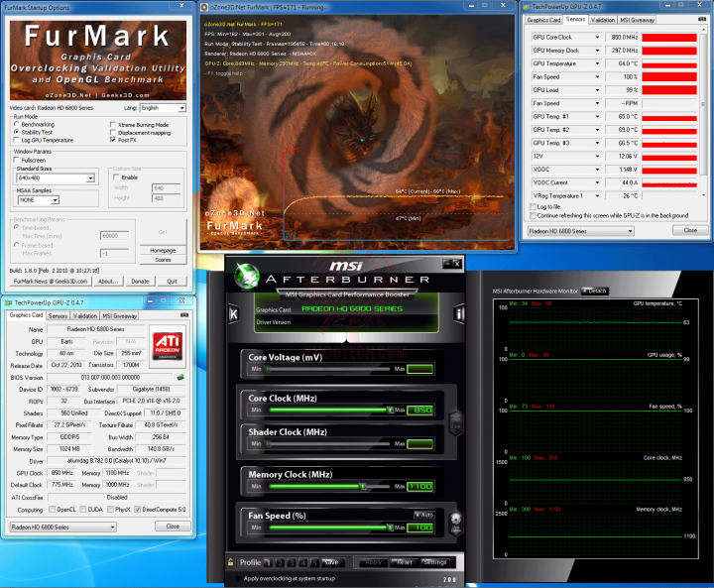Select Afterburner profile slot 1
714x588 pixels.
pos(268,562)
